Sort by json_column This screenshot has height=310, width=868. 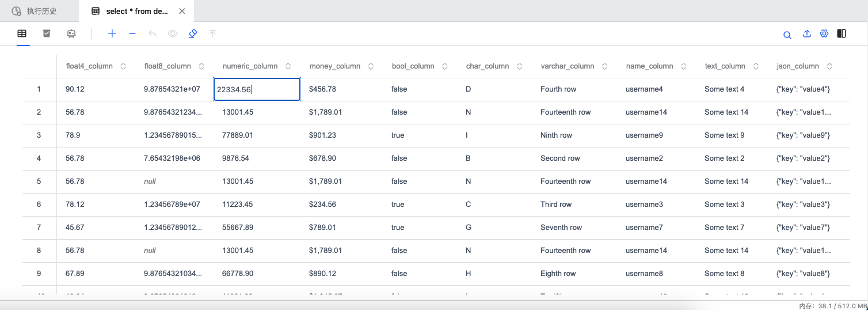coord(829,66)
